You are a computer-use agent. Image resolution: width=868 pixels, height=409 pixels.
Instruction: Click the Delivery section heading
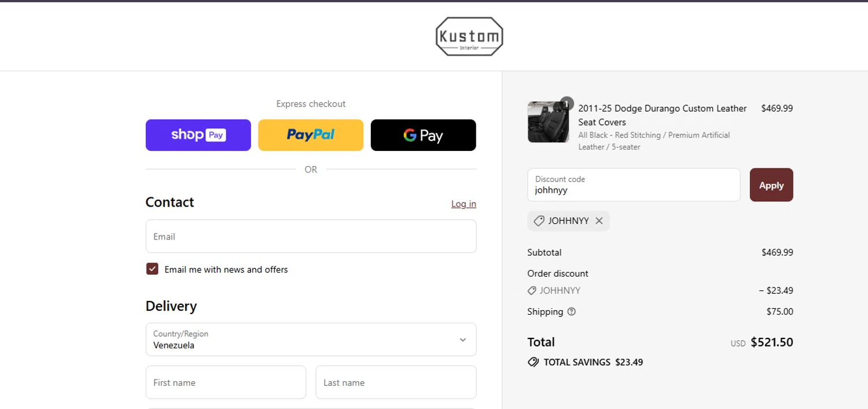(171, 306)
